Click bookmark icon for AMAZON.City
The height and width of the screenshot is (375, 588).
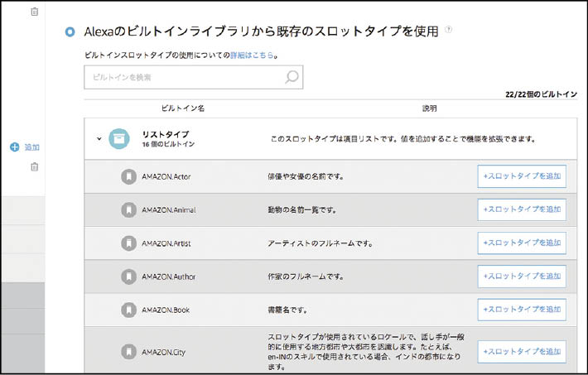click(128, 352)
